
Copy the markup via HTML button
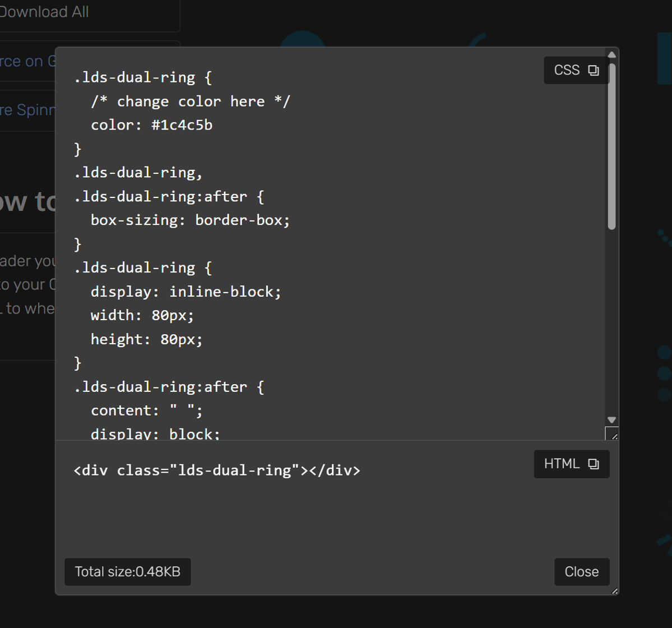[x=571, y=464]
